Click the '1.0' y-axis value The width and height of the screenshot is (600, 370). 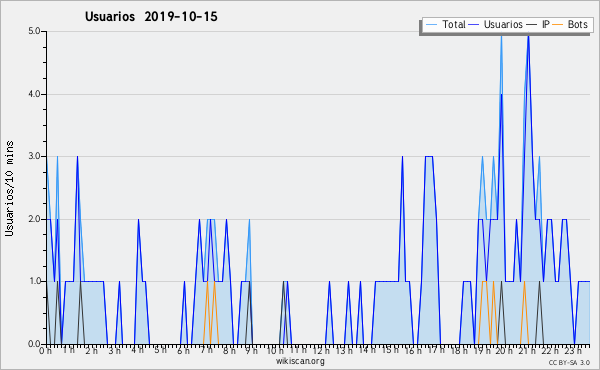(x=34, y=281)
